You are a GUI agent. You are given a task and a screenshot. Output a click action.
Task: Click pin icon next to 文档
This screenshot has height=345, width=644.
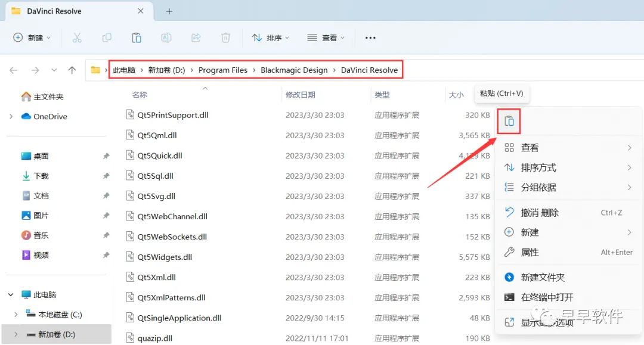coord(106,195)
